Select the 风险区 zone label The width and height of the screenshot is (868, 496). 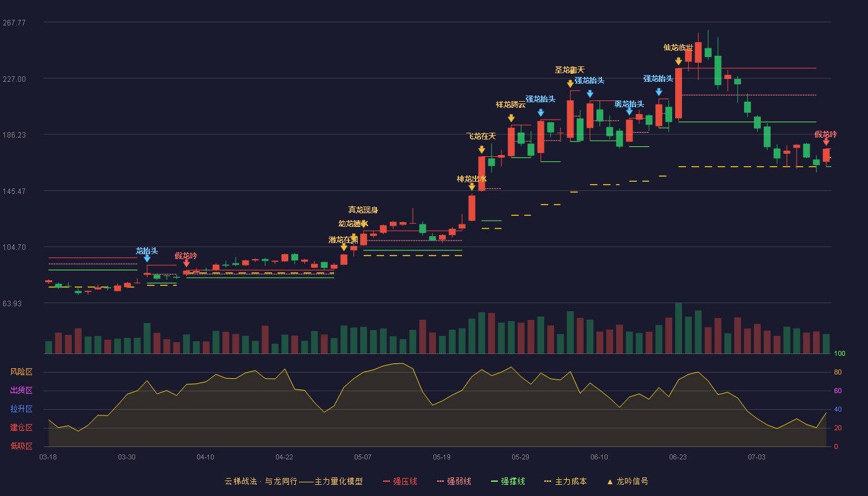21,372
